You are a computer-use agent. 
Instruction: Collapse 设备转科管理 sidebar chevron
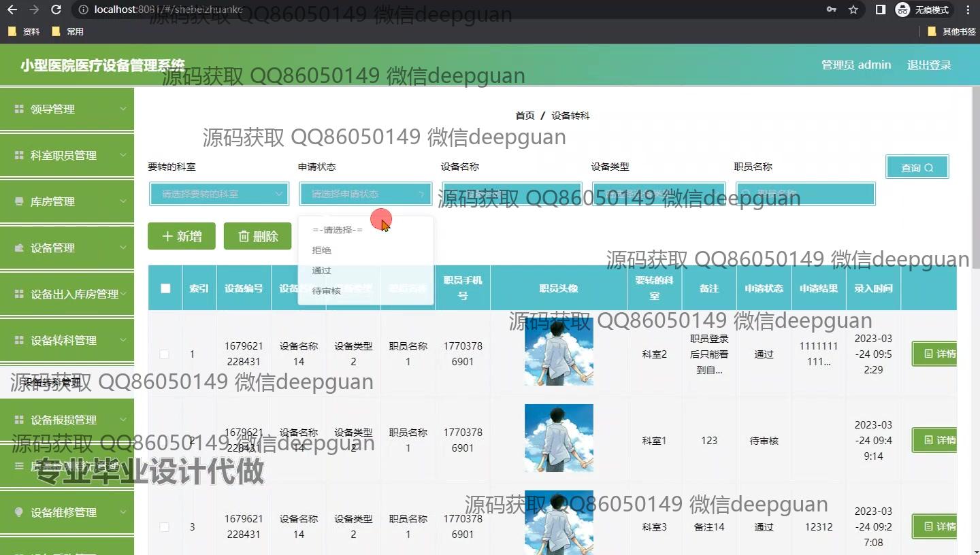[x=123, y=340]
